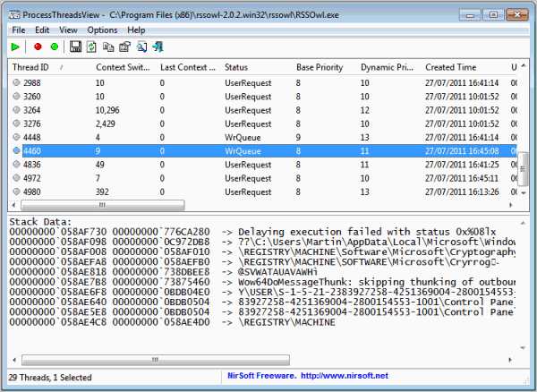
Task: Click the thread list scroll-up arrow
Action: [x=524, y=65]
